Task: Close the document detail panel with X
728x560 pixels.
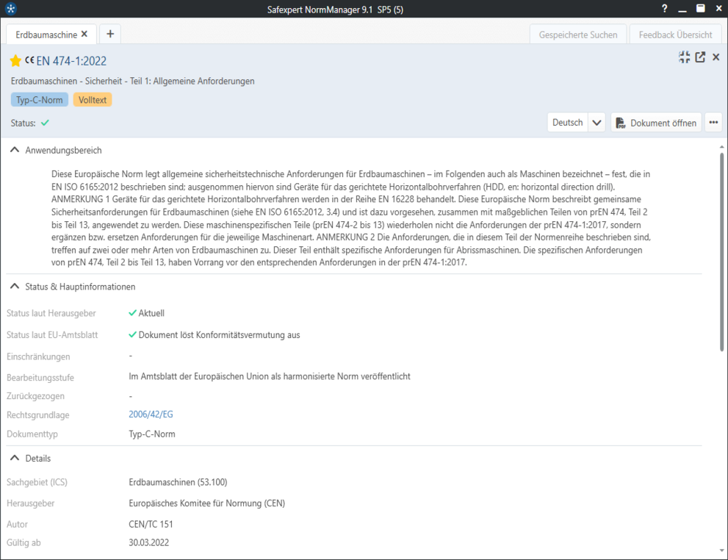Action: point(716,57)
